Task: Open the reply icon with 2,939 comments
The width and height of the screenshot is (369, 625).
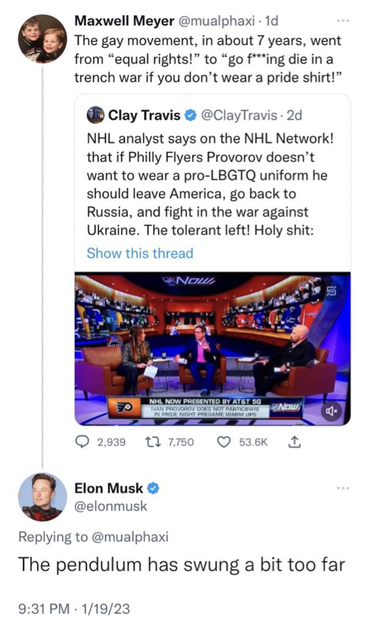Action: point(82,442)
